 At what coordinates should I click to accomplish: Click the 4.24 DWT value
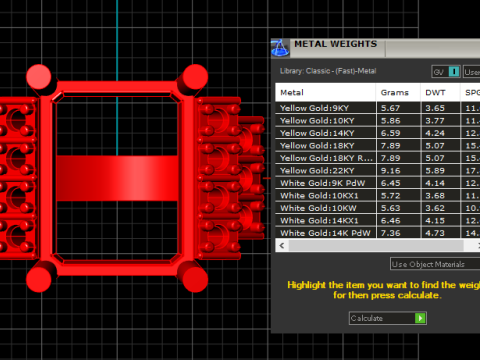(435, 133)
